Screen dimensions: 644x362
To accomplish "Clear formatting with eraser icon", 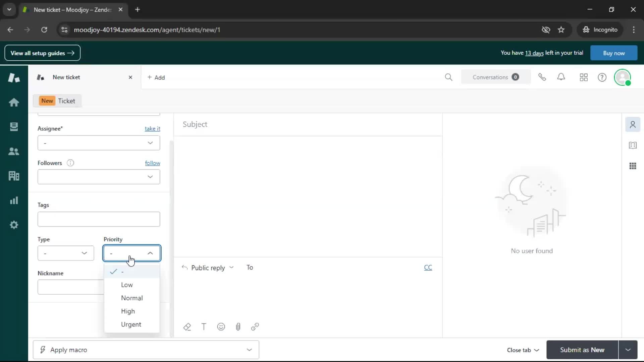I will (x=187, y=327).
